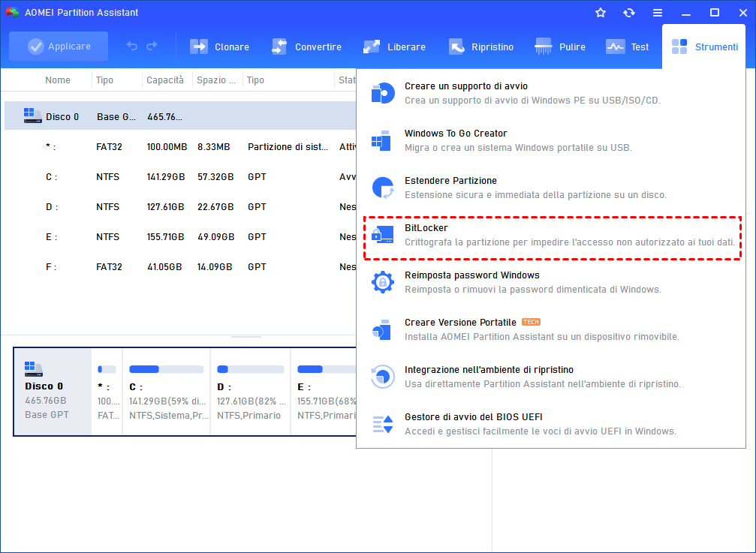Click the portable version USB icon
Image resolution: width=756 pixels, height=553 pixels.
click(x=381, y=329)
